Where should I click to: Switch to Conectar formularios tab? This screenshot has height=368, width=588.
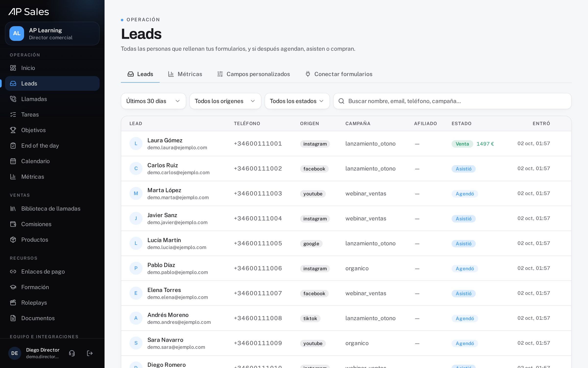339,74
